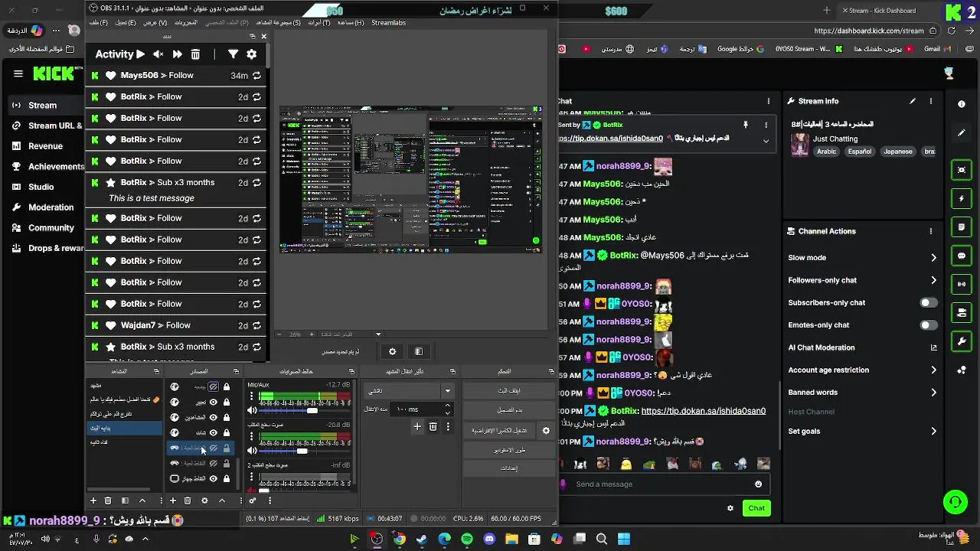
Task: Clear Activity feed with trash icon
Action: 195,54
